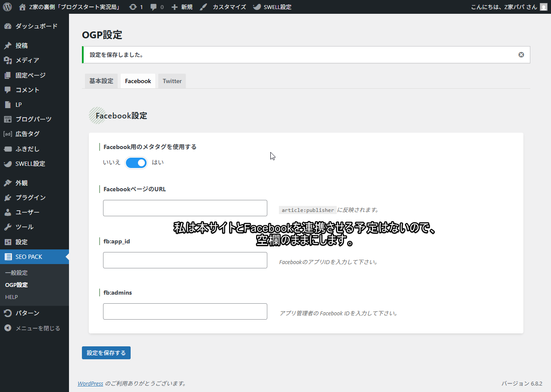Click the プラグイン plug icon
The height and width of the screenshot is (392, 551).
pyautogui.click(x=7, y=198)
